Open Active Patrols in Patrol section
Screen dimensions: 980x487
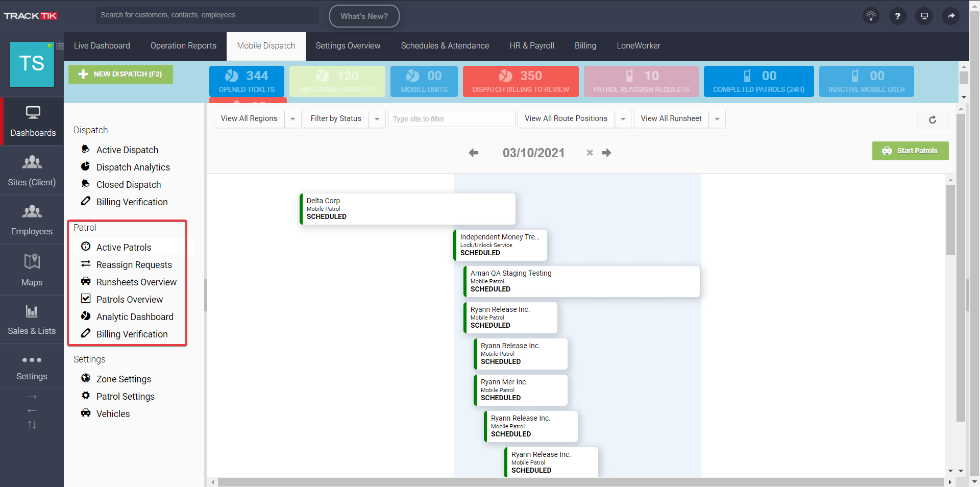click(124, 248)
